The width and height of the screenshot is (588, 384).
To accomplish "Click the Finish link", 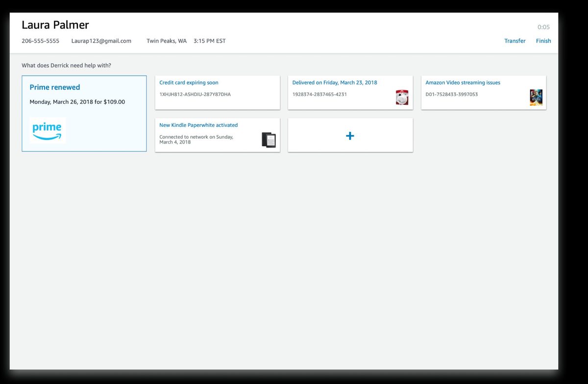I will 543,41.
